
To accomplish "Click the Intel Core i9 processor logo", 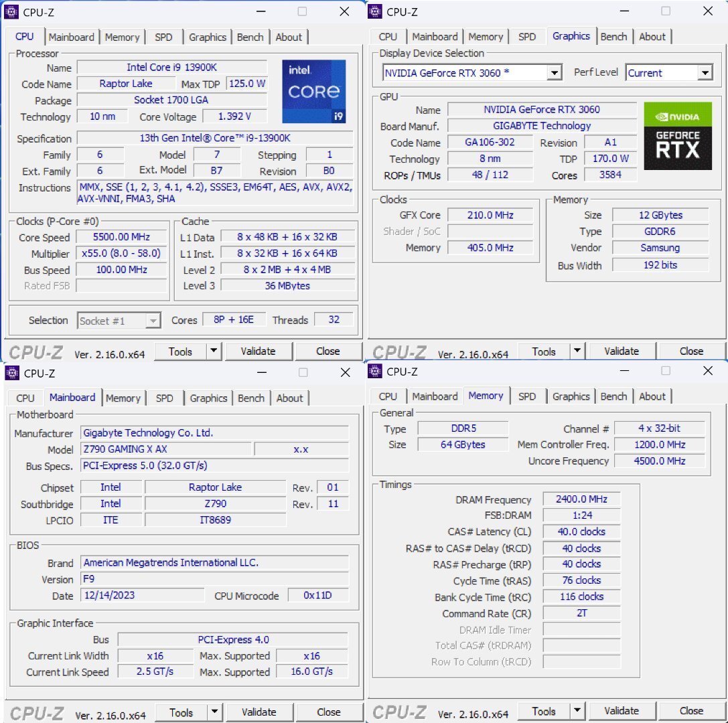I will [314, 92].
